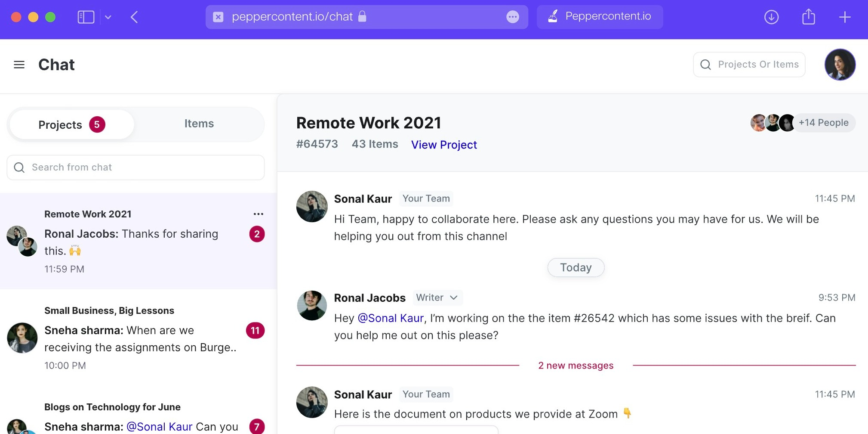868x434 pixels.
Task: Click Sonal Kaur's avatar on the Zoom message
Action: [x=312, y=402]
